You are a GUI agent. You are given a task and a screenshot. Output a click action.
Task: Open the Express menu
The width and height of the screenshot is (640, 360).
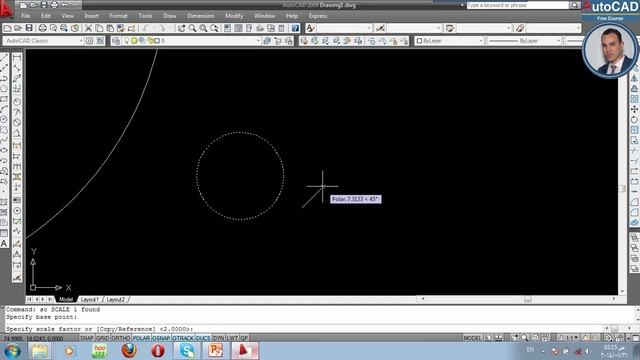click(318, 16)
